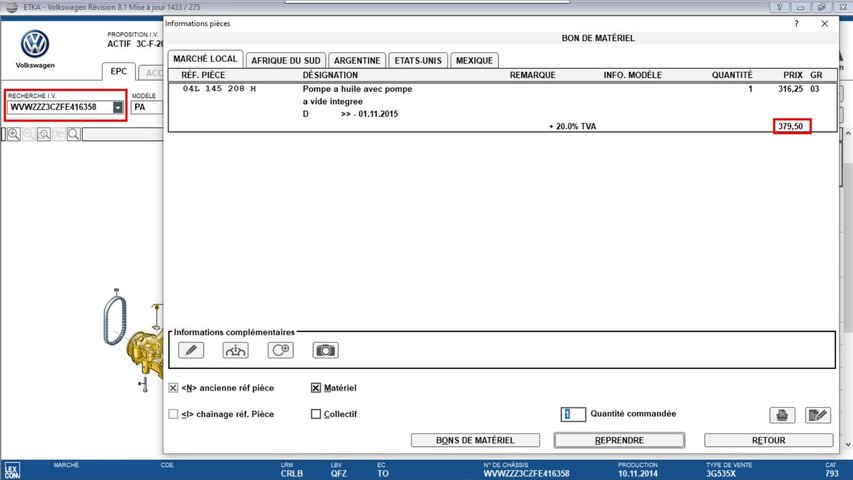Click the DÉSIGNATION column header

pos(330,75)
